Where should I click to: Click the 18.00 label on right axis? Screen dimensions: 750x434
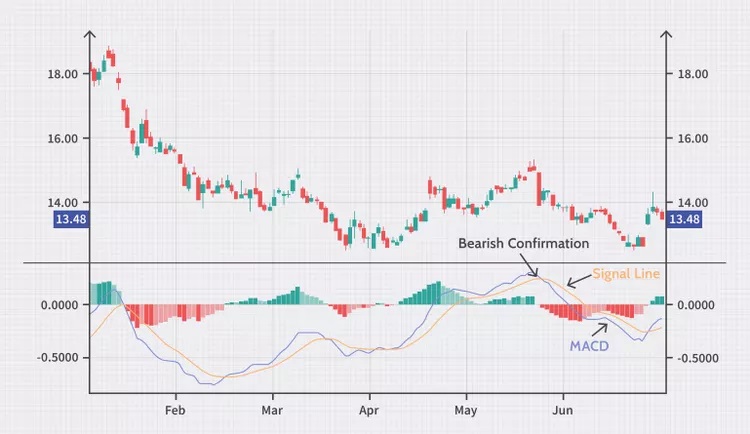(693, 74)
